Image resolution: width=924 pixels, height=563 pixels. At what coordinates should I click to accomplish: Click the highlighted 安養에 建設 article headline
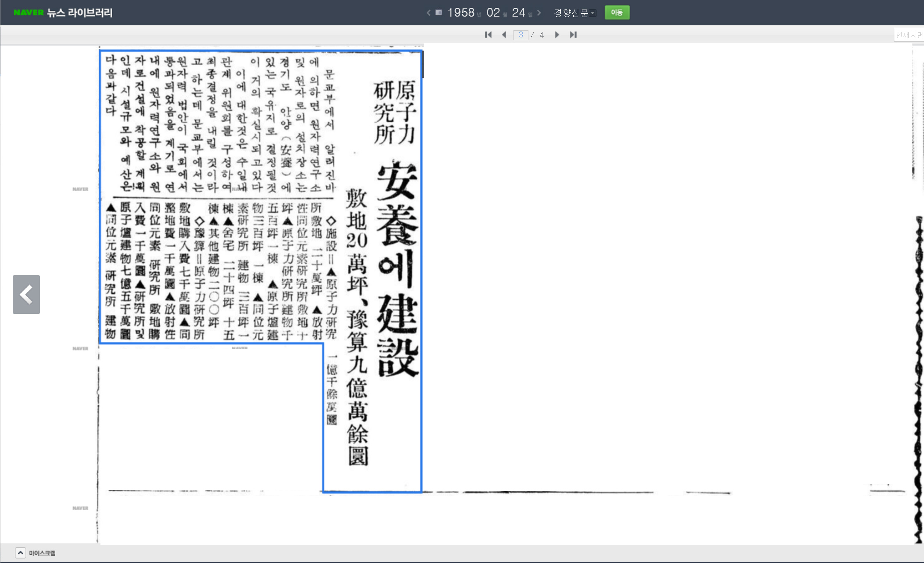[396, 270]
